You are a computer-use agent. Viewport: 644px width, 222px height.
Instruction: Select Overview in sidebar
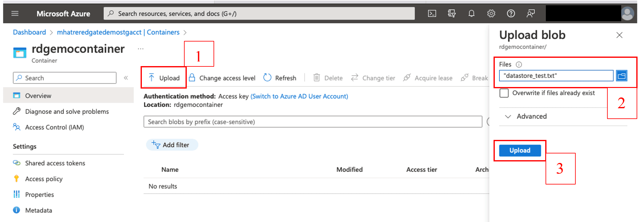pos(68,96)
